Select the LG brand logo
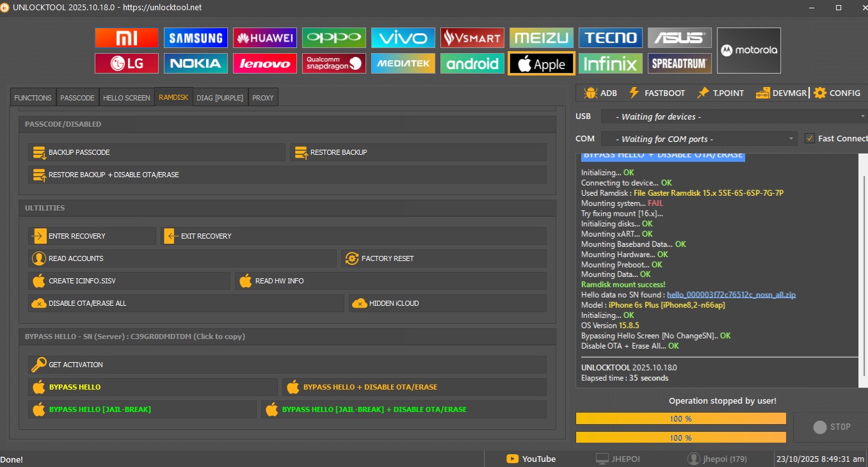Image resolution: width=868 pixels, height=467 pixels. click(x=127, y=63)
